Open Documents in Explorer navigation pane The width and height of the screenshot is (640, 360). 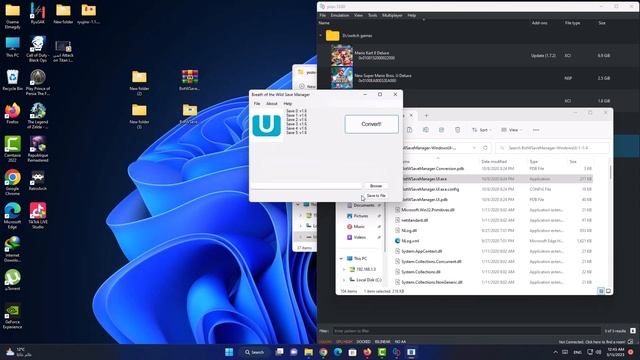363,205
